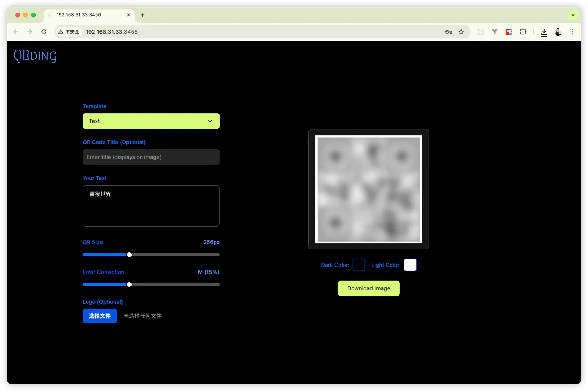Click the QR Code Title input field

tap(151, 157)
